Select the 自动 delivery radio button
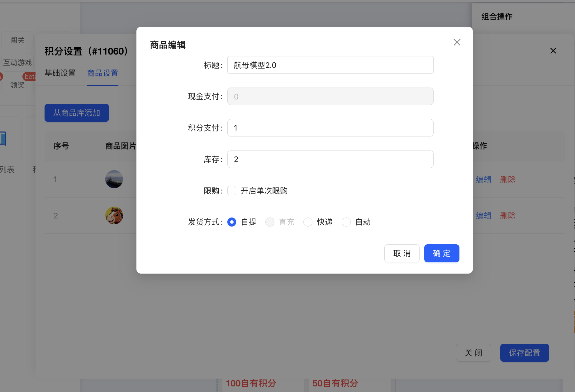The height and width of the screenshot is (392, 575). (x=346, y=222)
